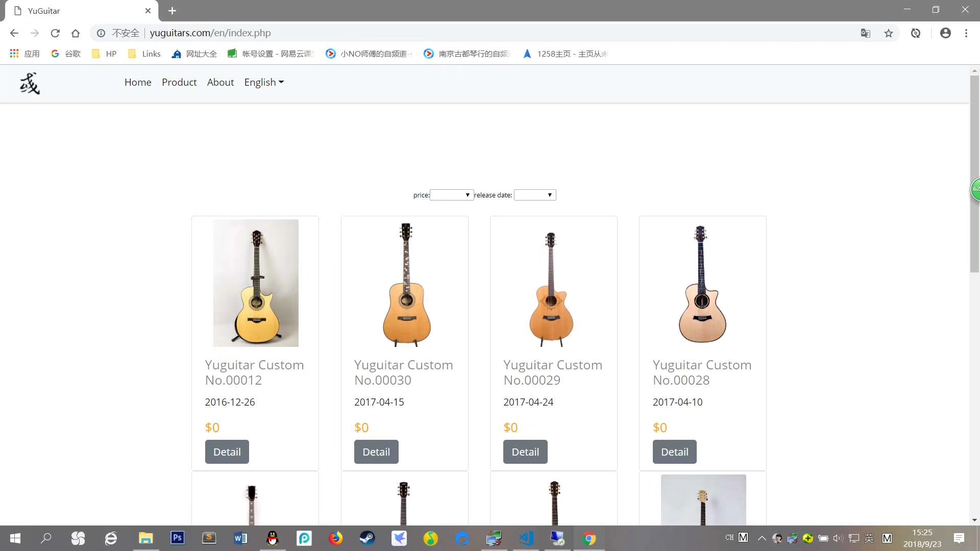
Task: Open Firefox from the taskbar
Action: coord(335,538)
